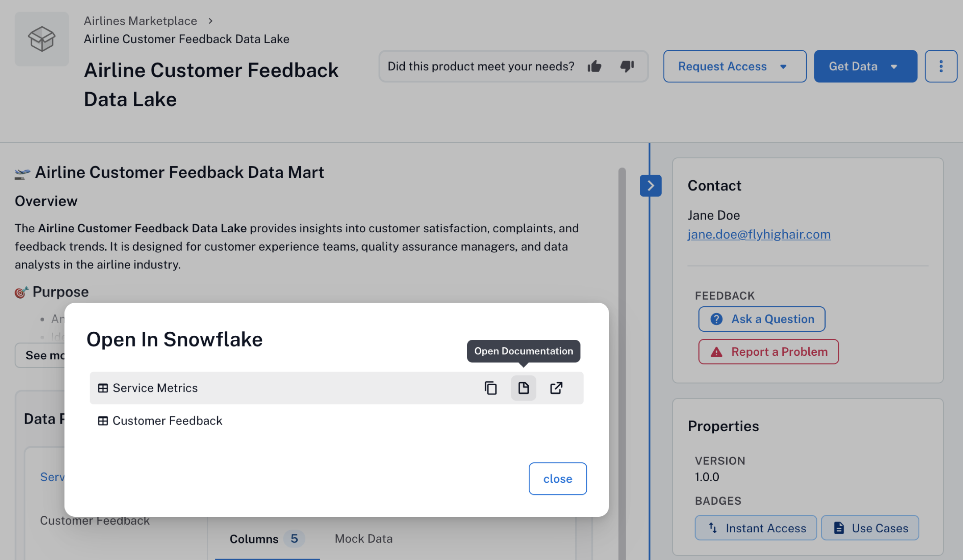
Task: Copy the Service Metrics path icon
Action: (x=490, y=388)
